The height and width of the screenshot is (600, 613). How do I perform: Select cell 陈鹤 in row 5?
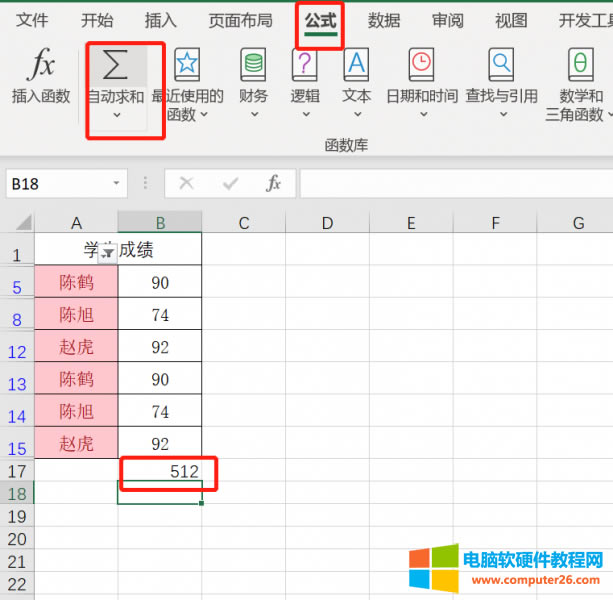tap(76, 282)
